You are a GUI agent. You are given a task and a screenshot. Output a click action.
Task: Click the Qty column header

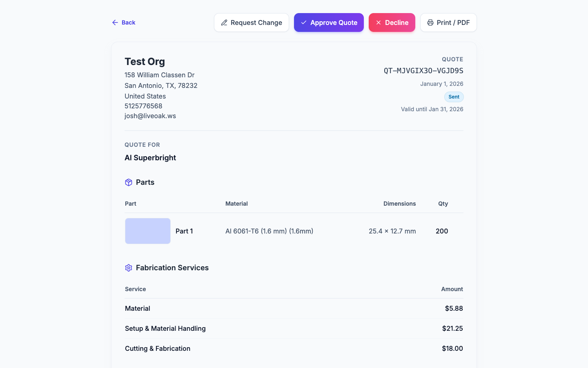[x=443, y=204]
